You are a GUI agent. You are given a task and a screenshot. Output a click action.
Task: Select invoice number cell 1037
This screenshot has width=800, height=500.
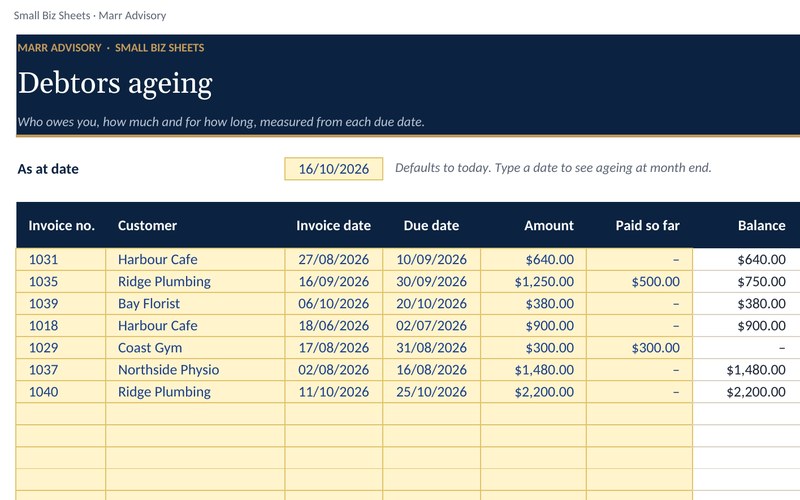[x=61, y=369]
